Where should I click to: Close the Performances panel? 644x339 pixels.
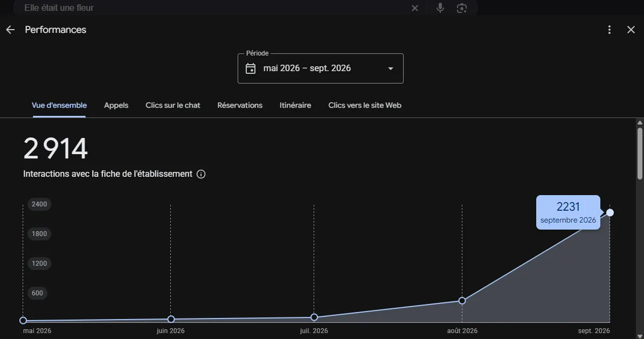631,30
